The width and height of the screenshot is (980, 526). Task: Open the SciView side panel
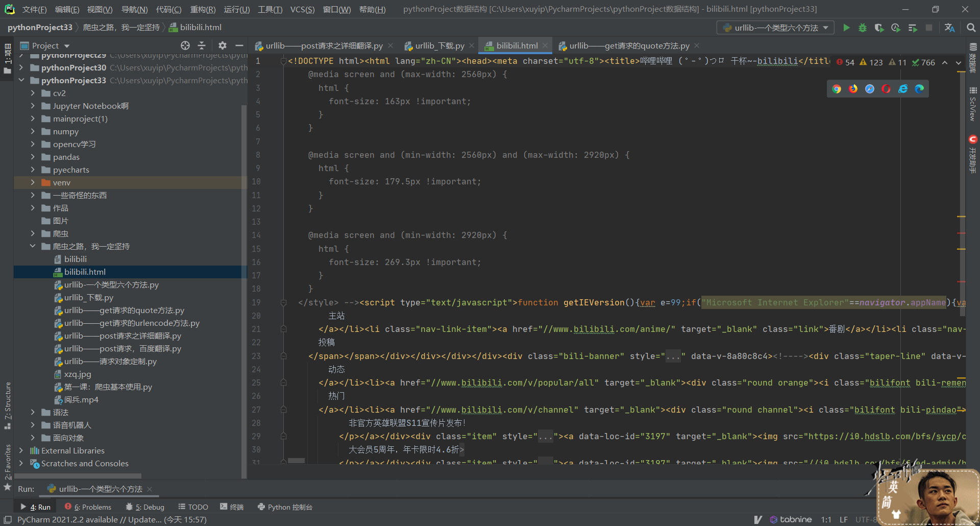tap(973, 104)
